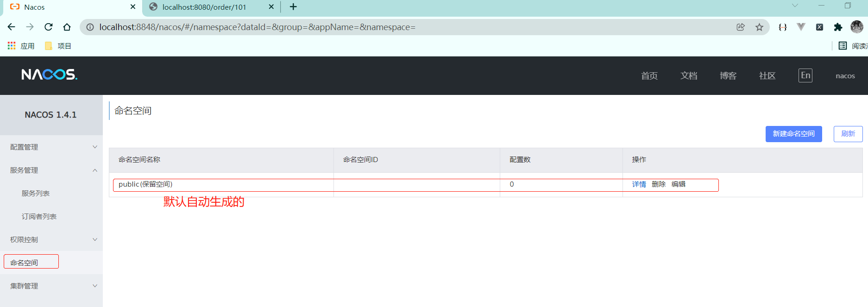Screen dimensions: 868x307
Task: Click the browser forward arrow
Action: pos(30,27)
